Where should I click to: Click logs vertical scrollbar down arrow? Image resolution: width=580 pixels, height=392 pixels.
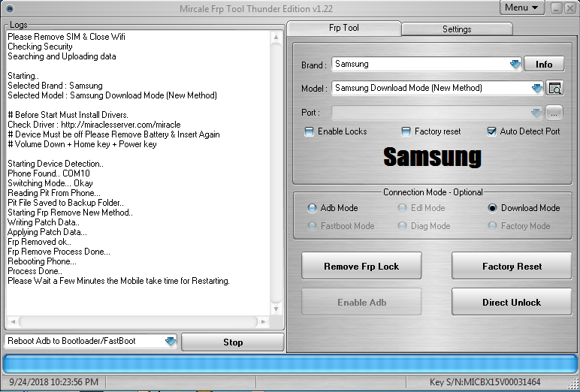point(276,309)
